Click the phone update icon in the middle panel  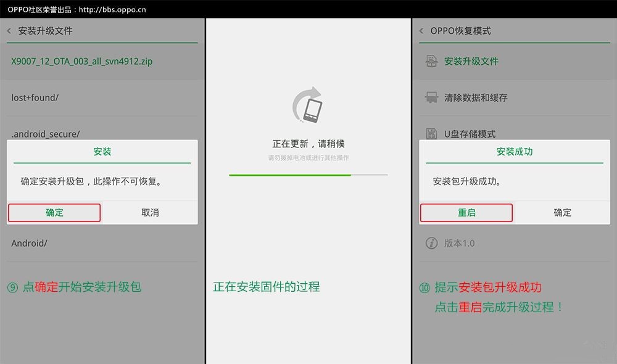tap(308, 105)
